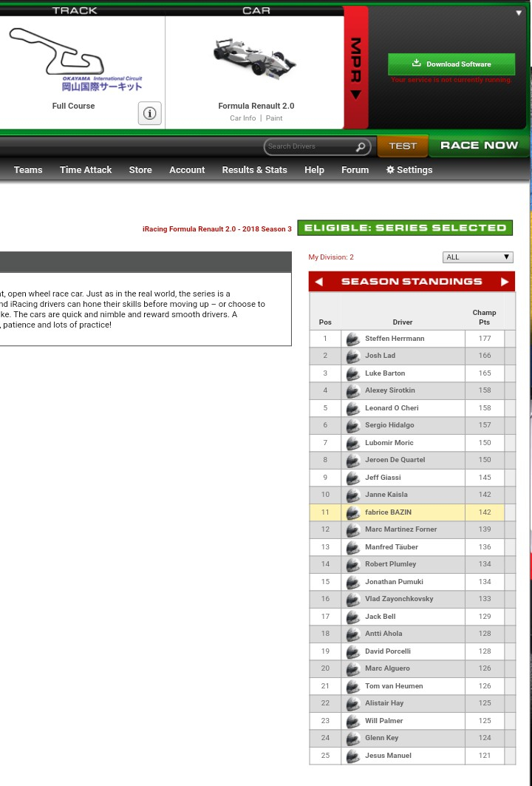Click fabrice BAZIN's helmet icon
This screenshot has height=786, width=532.
(353, 512)
